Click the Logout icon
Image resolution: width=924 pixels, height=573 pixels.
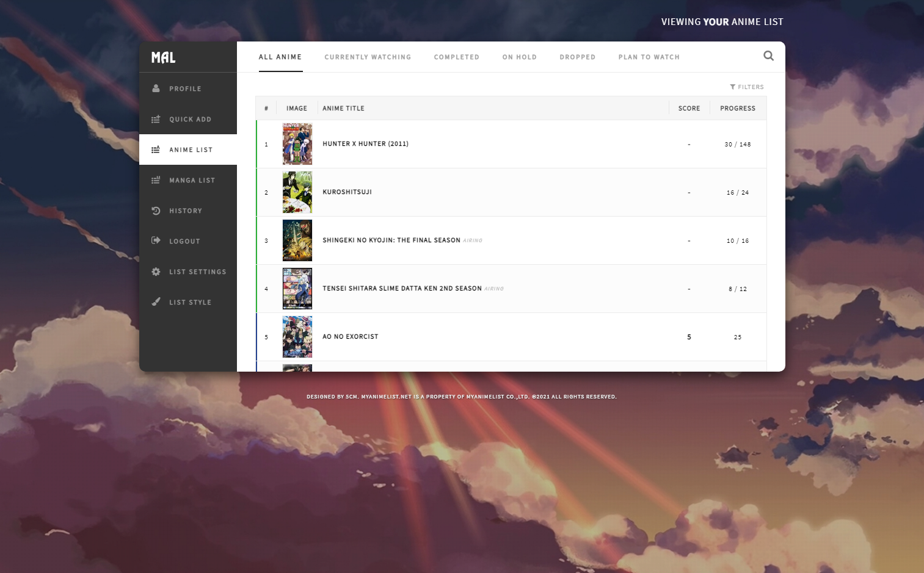click(156, 240)
